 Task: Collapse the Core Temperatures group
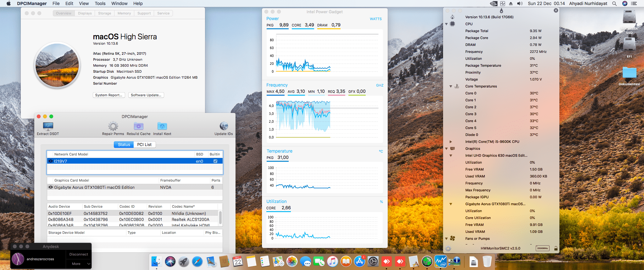pyautogui.click(x=451, y=86)
